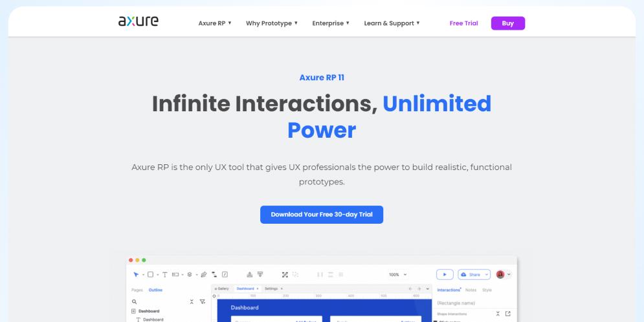
Task: Select the Dashboard page in outline
Action: coord(149,312)
